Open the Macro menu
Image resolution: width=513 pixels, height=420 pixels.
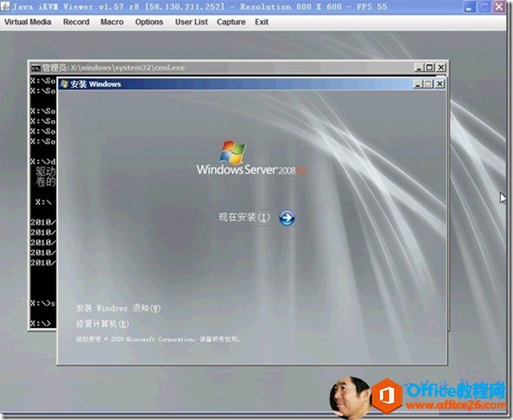(x=112, y=22)
